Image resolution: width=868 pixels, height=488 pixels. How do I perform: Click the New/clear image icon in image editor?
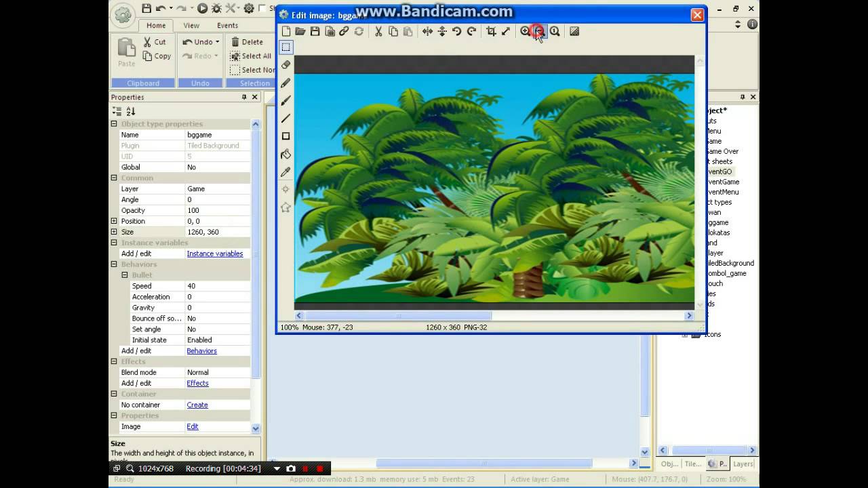pyautogui.click(x=286, y=31)
